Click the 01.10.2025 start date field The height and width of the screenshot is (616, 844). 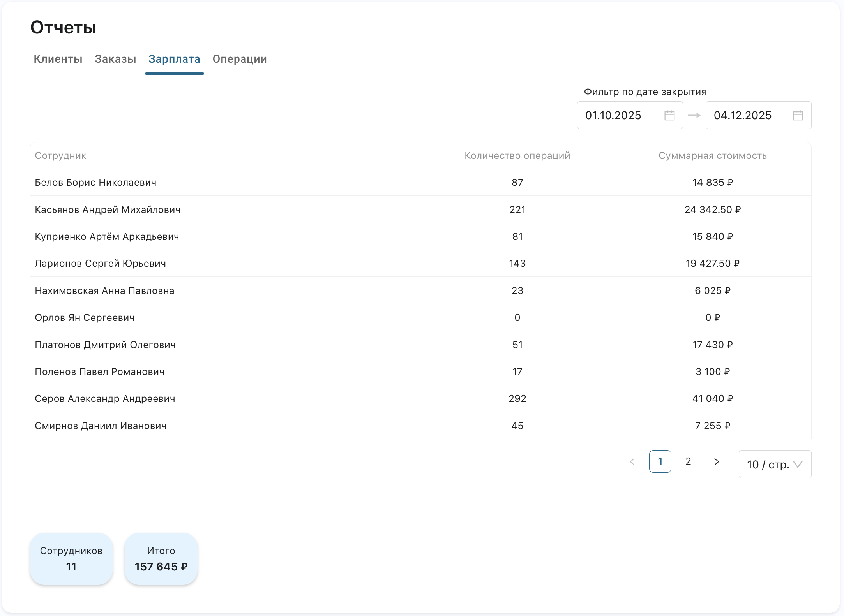[x=620, y=115]
